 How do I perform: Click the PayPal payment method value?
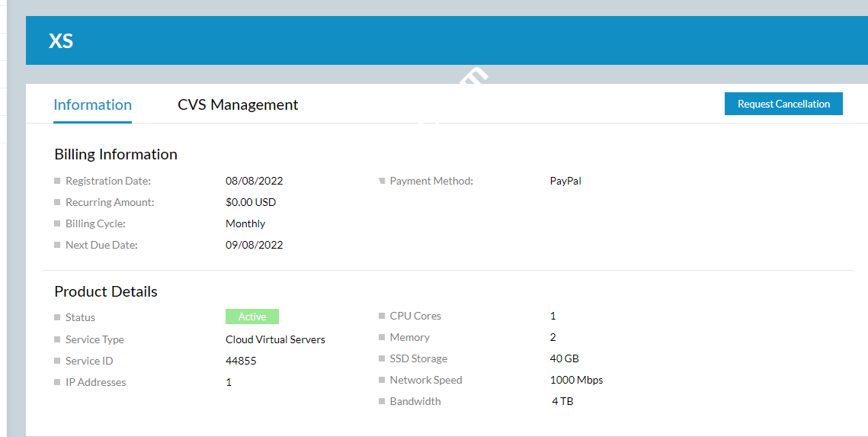click(x=565, y=182)
